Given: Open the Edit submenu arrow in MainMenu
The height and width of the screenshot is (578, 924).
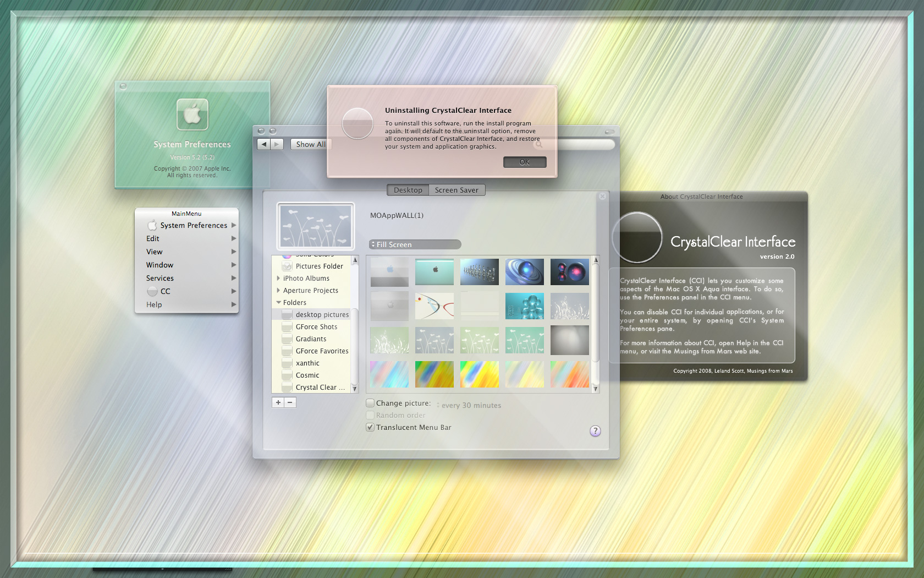Looking at the screenshot, I should [234, 238].
